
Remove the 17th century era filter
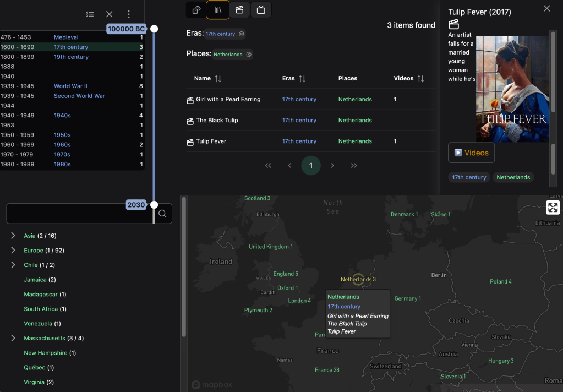point(242,34)
